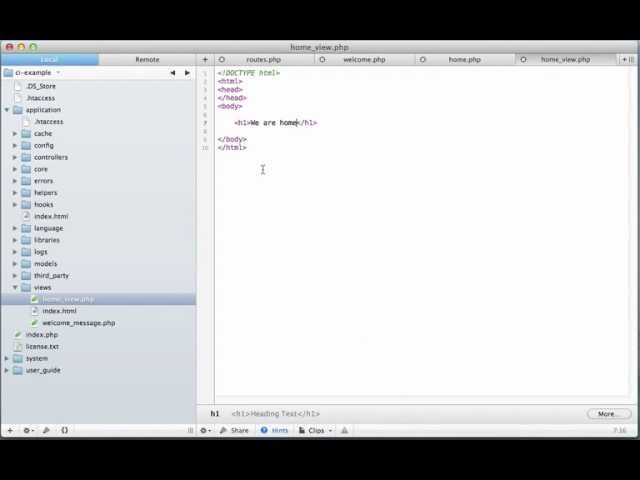Click the views folder icon

coord(26,287)
